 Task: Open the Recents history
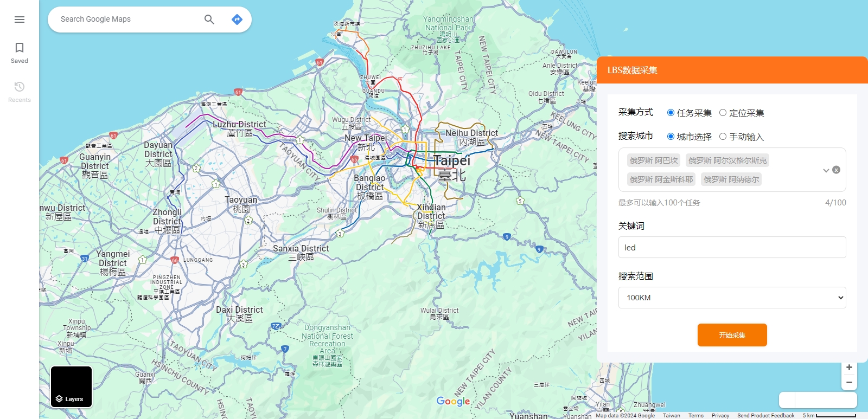20,92
